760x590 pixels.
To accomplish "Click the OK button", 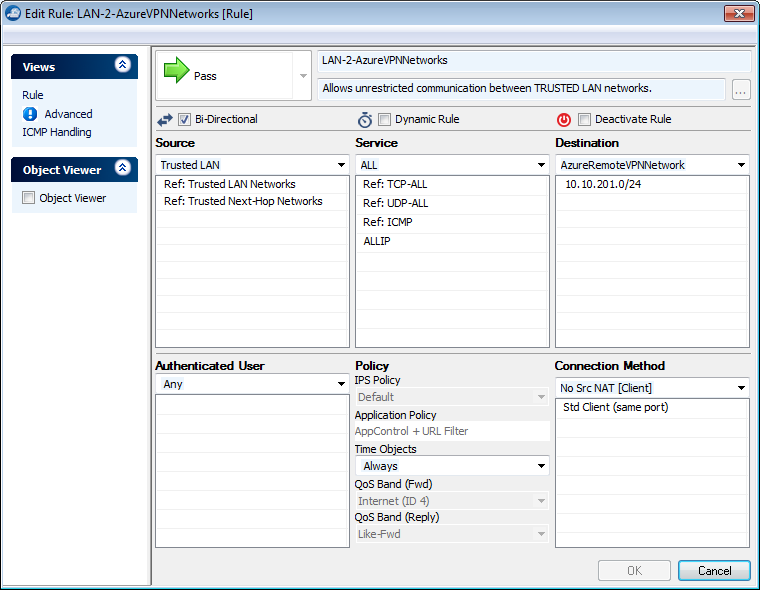I will (x=634, y=571).
